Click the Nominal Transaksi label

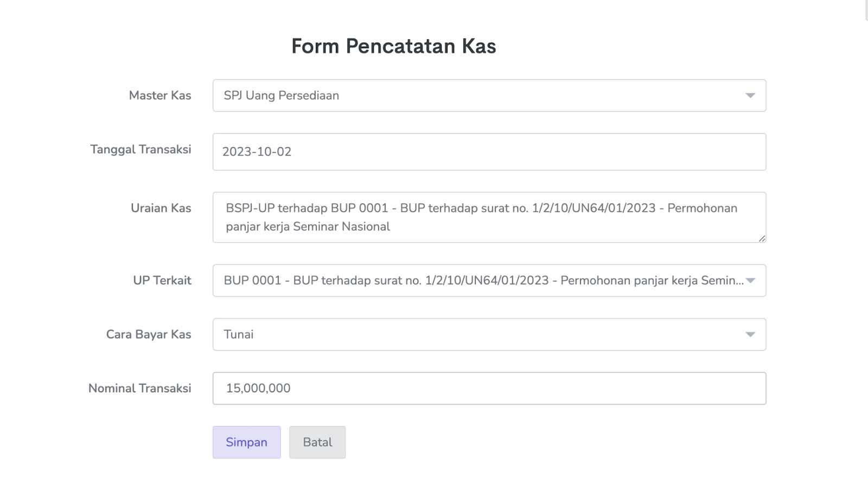(x=140, y=388)
